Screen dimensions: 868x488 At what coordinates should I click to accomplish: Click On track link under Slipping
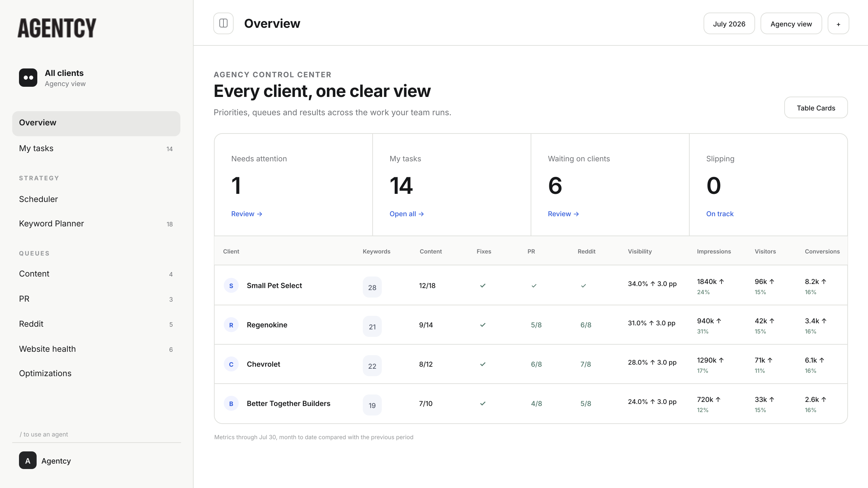click(x=720, y=214)
